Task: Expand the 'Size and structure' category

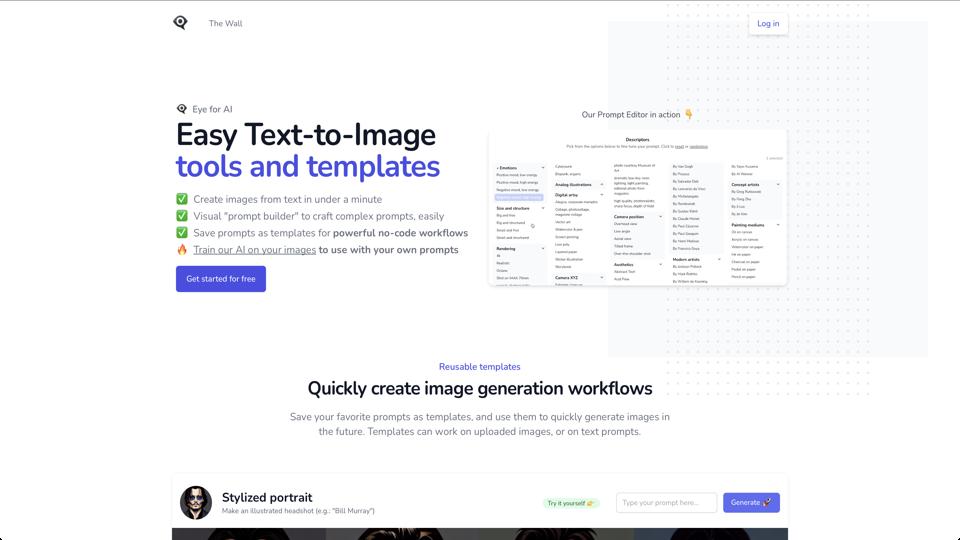Action: [543, 208]
